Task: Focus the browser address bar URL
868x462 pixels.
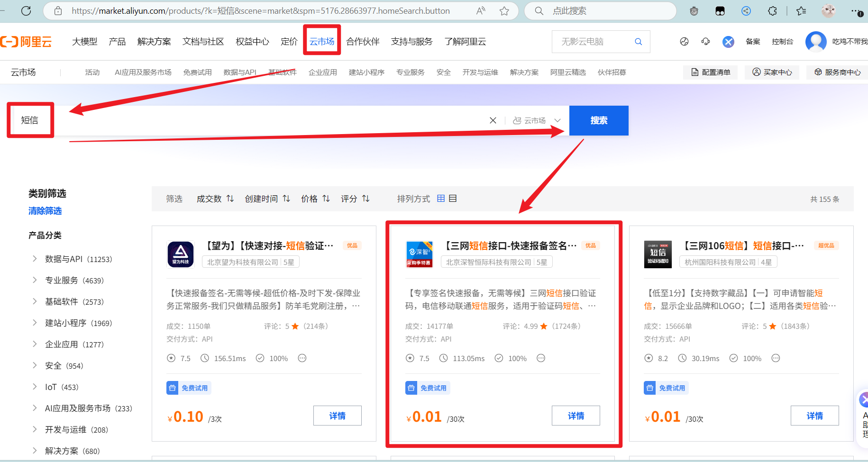Action: pyautogui.click(x=261, y=10)
